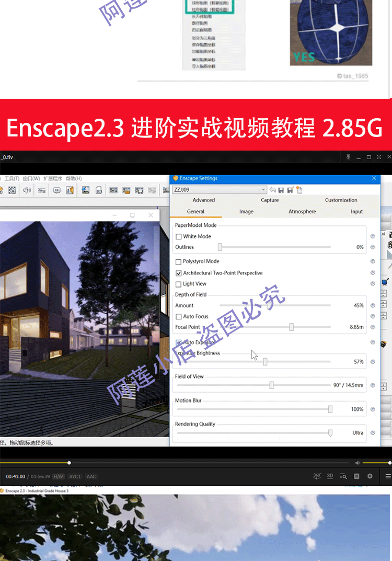This screenshot has height=561, width=392.
Task: Toggle the video player 3D mode icon
Action: click(x=330, y=476)
